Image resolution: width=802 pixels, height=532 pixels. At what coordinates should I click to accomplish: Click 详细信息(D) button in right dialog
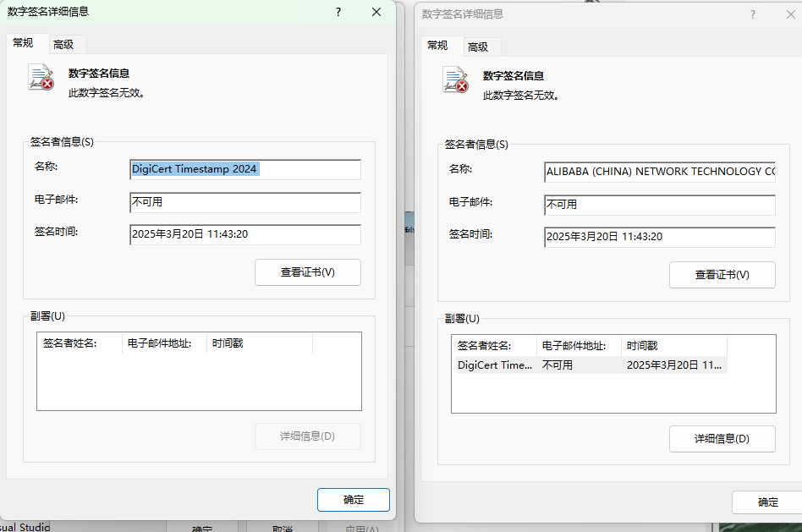pos(722,439)
